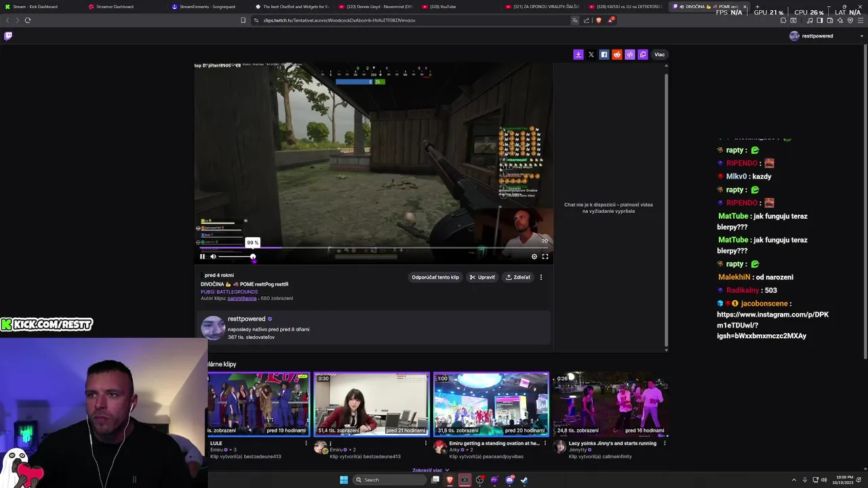
Task: Open the embed code icon
Action: click(x=629, y=54)
